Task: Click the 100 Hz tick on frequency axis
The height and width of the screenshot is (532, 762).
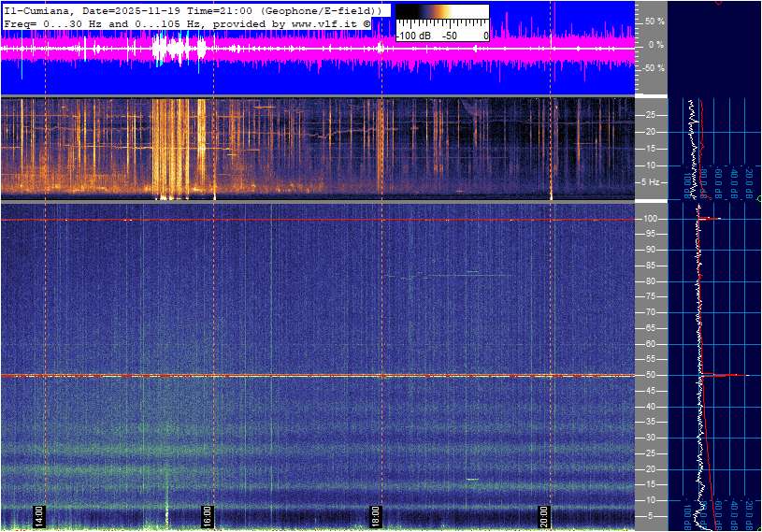Action: tap(651, 219)
